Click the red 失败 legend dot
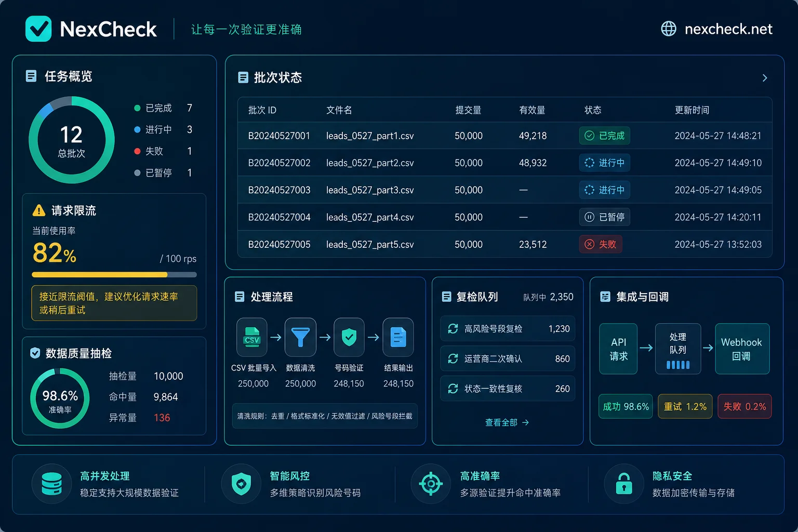Image resolution: width=798 pixels, height=532 pixels. coord(137,151)
